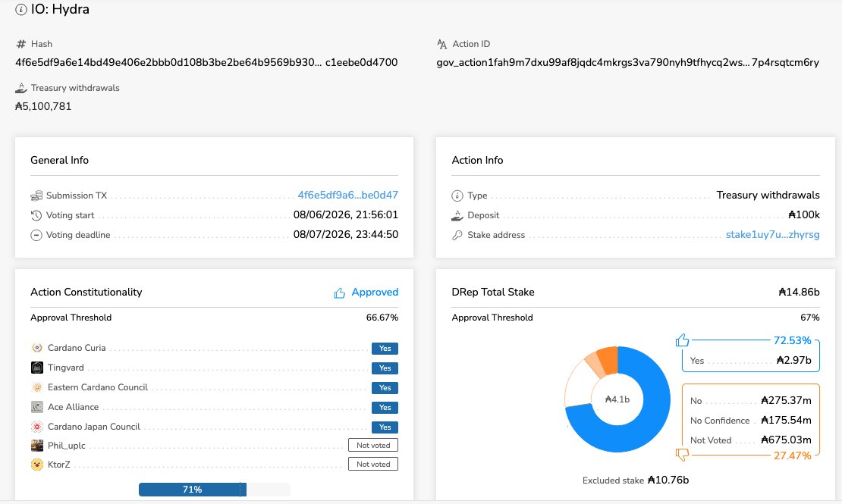Click the Tingvard logo
This screenshot has height=504, width=842.
(37, 368)
